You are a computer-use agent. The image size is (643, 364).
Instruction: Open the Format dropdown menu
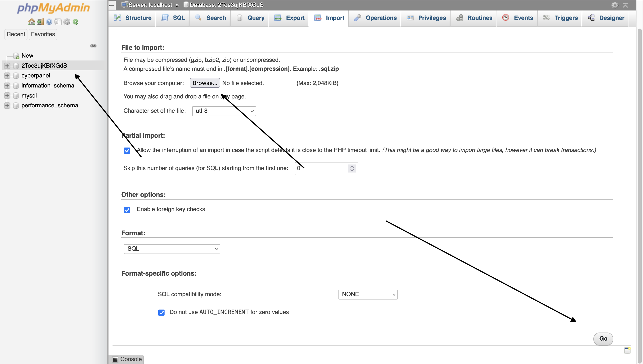click(x=171, y=248)
